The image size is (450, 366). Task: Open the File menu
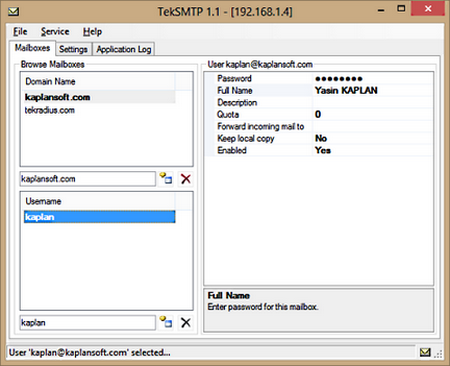coord(20,32)
